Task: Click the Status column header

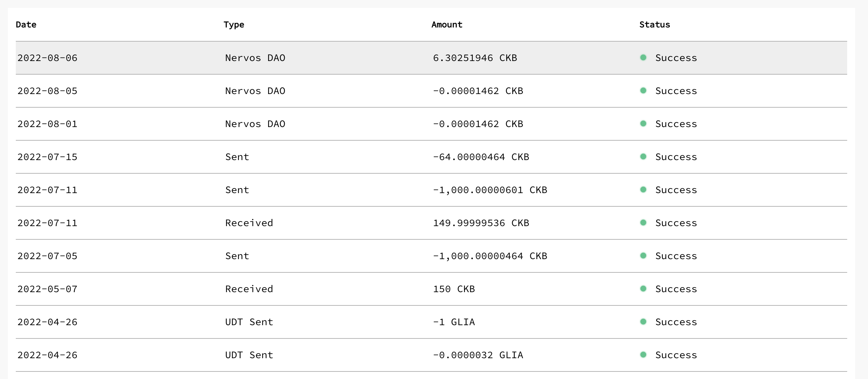Action: pos(655,25)
